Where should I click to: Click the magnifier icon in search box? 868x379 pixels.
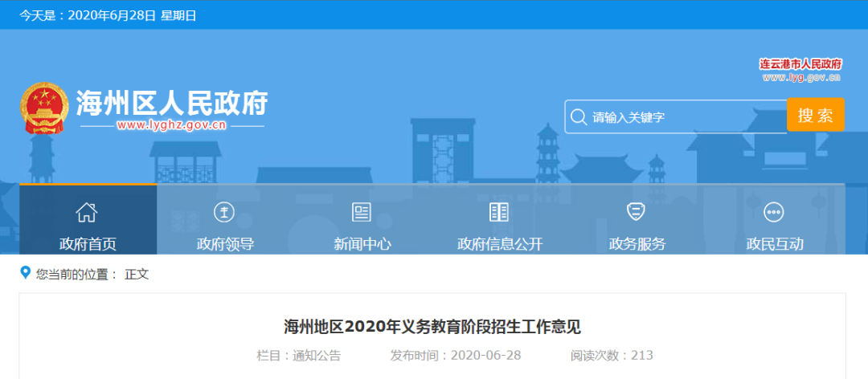pos(579,116)
